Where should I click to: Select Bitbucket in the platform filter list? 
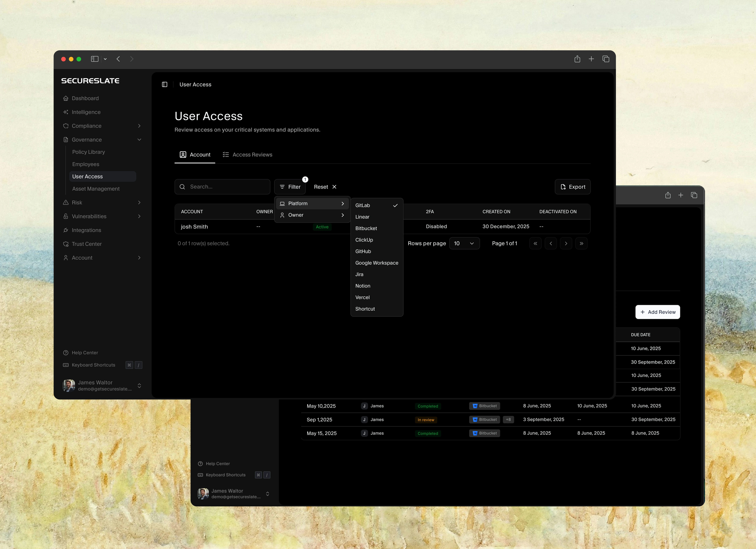(366, 228)
